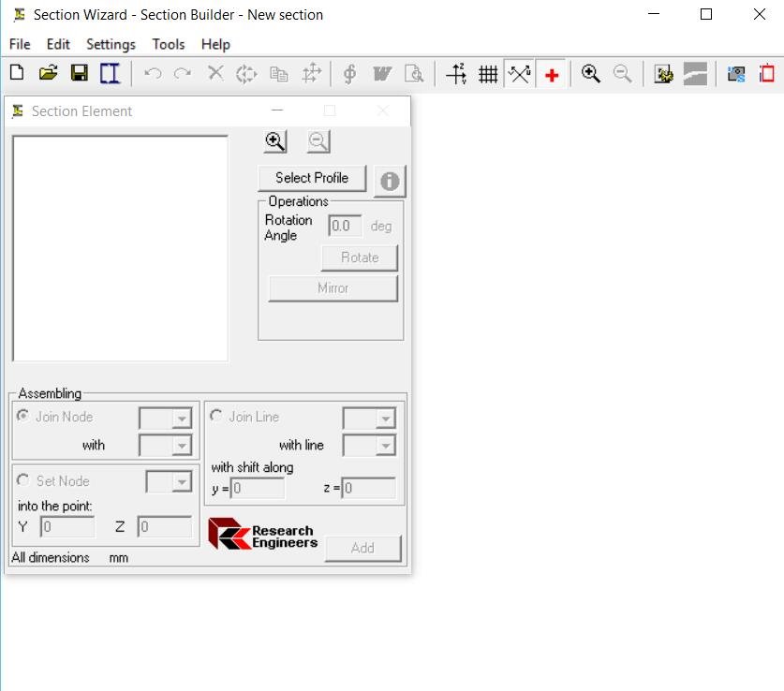Expand the 'with line' dropdown
Image resolution: width=784 pixels, height=691 pixels.
(x=385, y=446)
